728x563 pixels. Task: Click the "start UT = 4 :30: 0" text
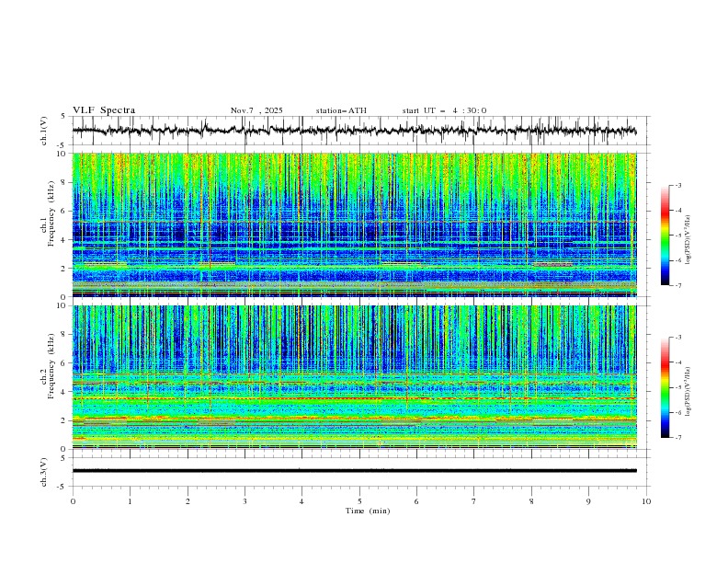(x=444, y=110)
